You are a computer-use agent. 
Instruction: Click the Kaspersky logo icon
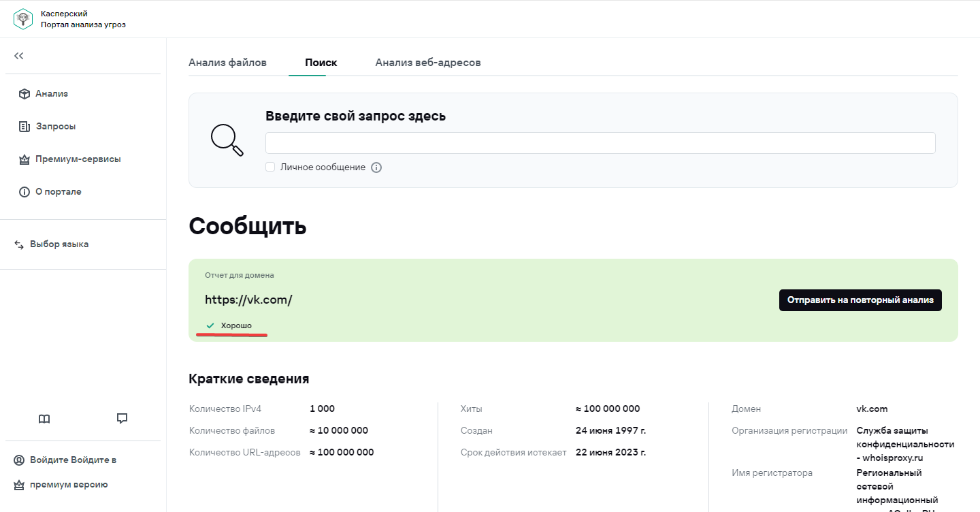pos(23,18)
